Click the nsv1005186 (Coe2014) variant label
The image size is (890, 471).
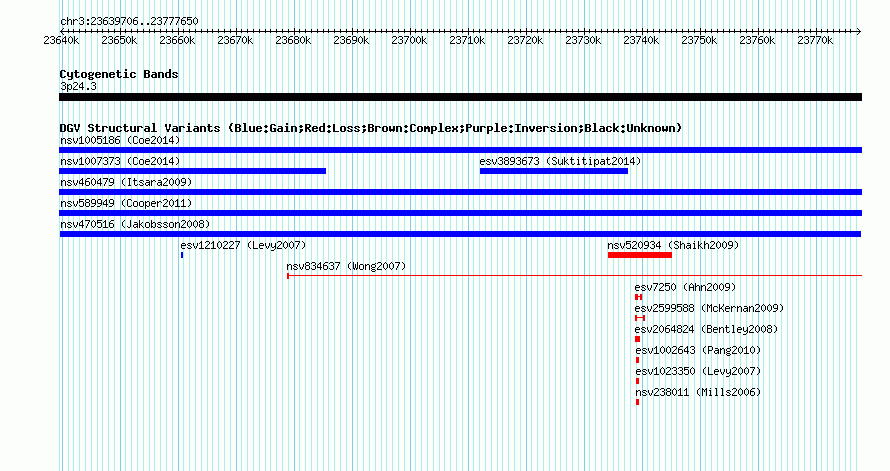coord(120,140)
